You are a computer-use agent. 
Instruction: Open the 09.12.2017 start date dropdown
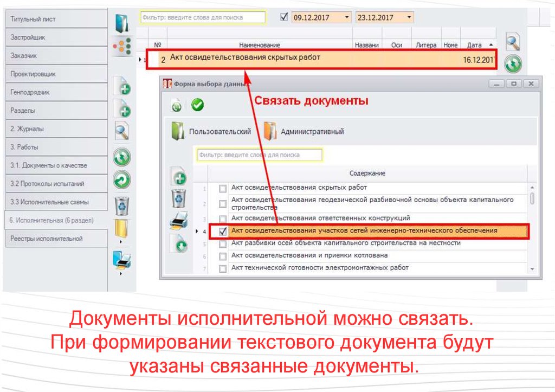(347, 17)
